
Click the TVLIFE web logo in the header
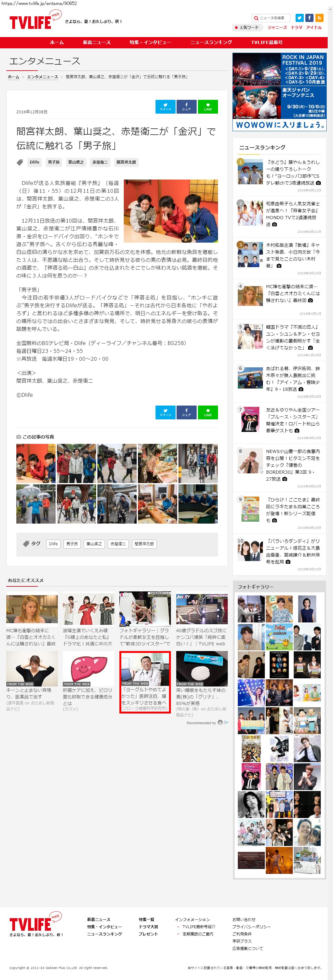[34, 21]
